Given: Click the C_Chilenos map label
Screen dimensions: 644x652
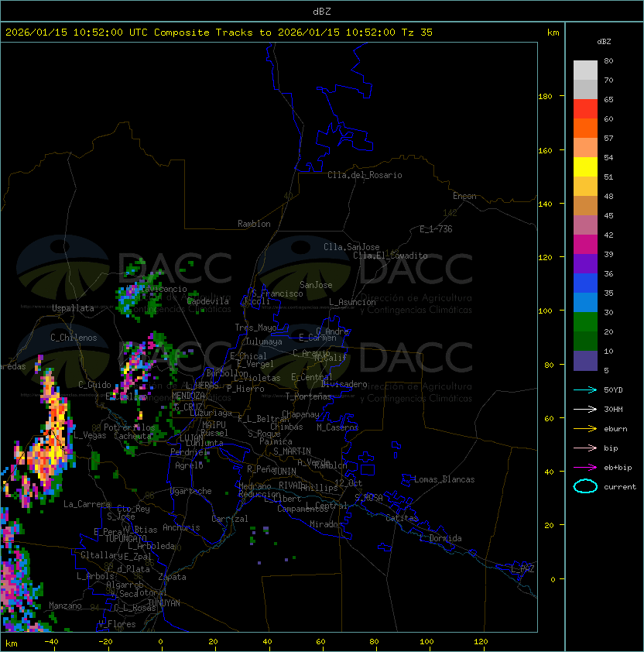Looking at the screenshot, I should pos(74,338).
